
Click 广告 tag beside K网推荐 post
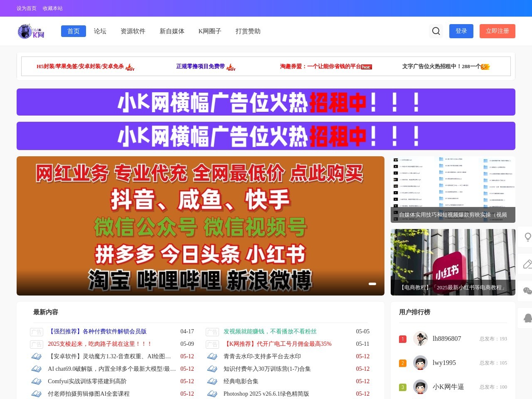212,345
